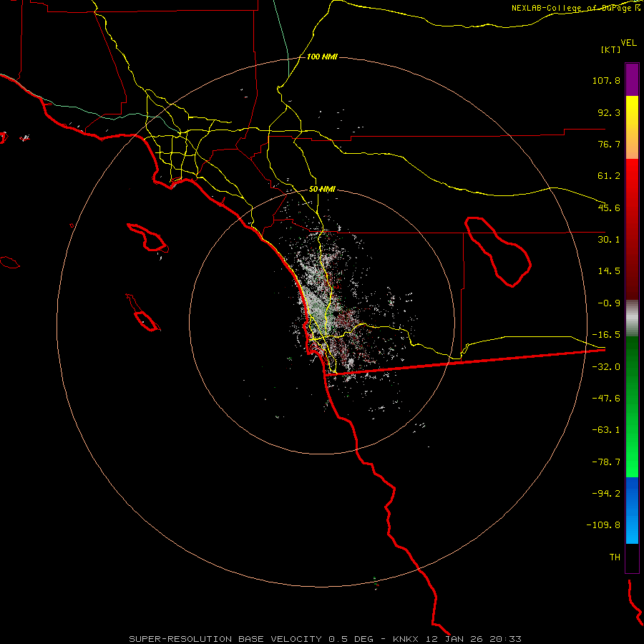Image resolution: width=644 pixels, height=644 pixels.
Task: Click the 100 NMI range ring label
Action: coord(322,57)
